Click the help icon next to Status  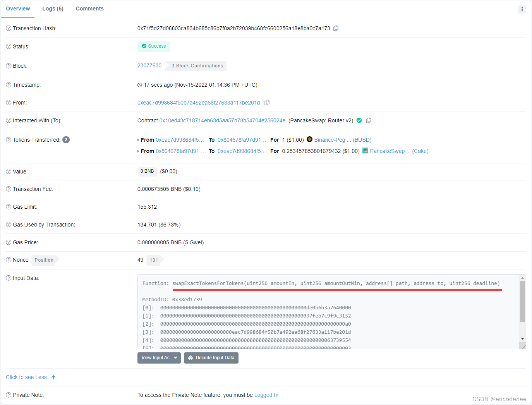point(9,46)
